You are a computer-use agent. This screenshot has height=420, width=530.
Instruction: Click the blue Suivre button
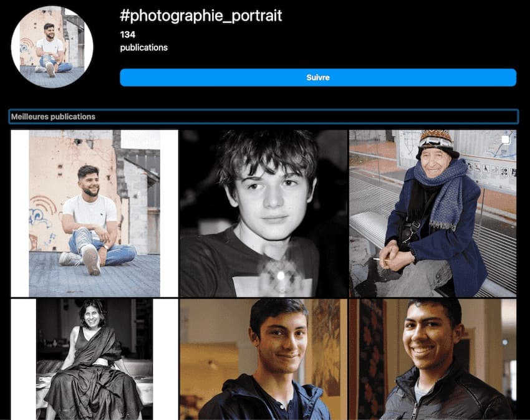tap(318, 77)
